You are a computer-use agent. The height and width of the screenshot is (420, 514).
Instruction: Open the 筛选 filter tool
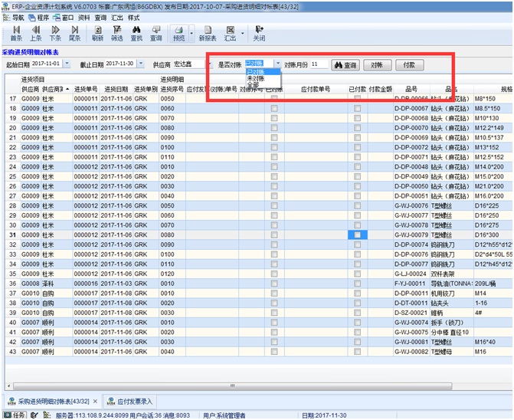click(116, 32)
